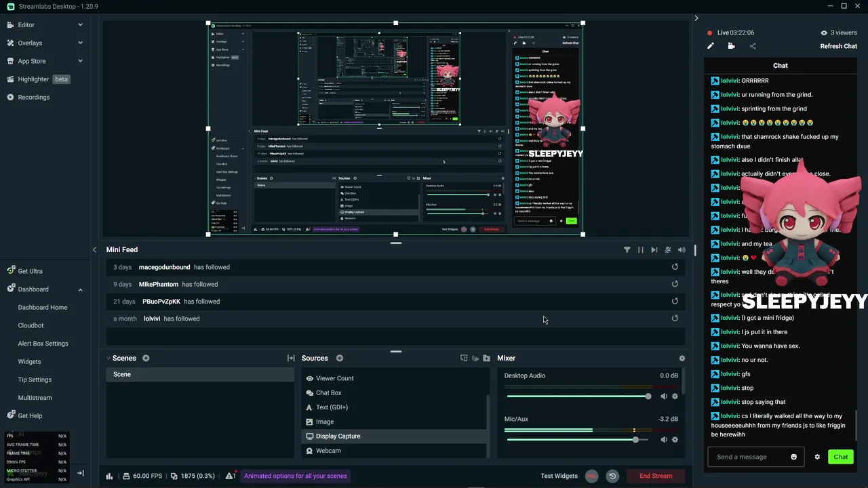This screenshot has width=868, height=488.
Task: Open Overlays in the sidebar
Action: [30, 43]
